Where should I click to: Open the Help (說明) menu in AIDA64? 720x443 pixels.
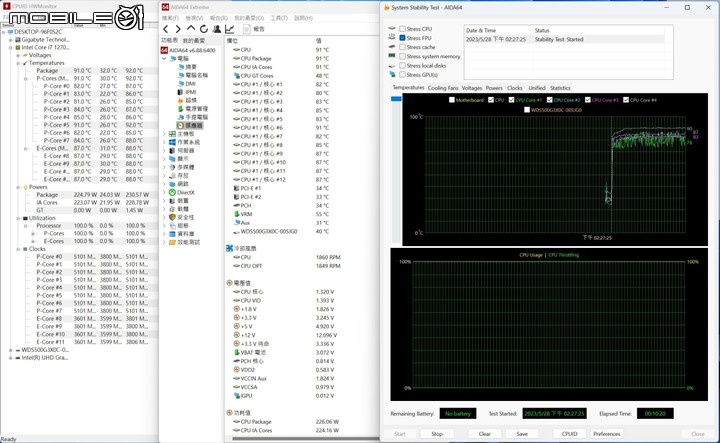point(303,18)
